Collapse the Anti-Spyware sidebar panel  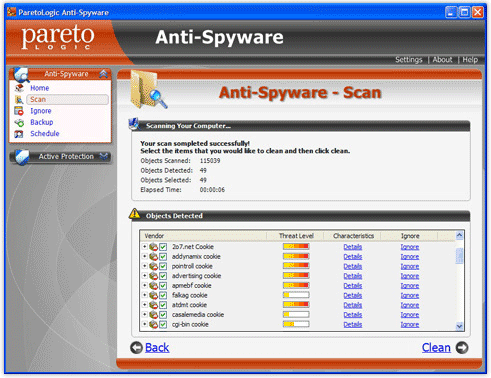tap(104, 74)
